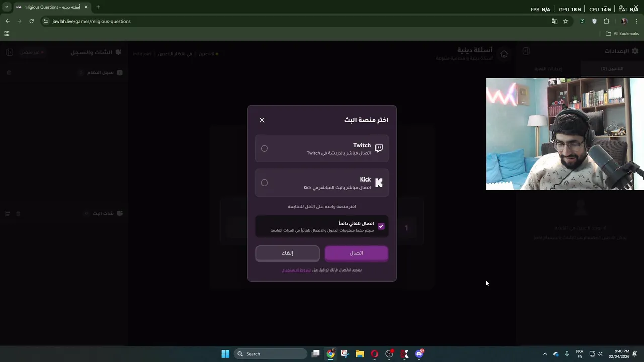Click the system log (سجل النظام) header
The height and width of the screenshot is (362, 644).
(x=100, y=73)
